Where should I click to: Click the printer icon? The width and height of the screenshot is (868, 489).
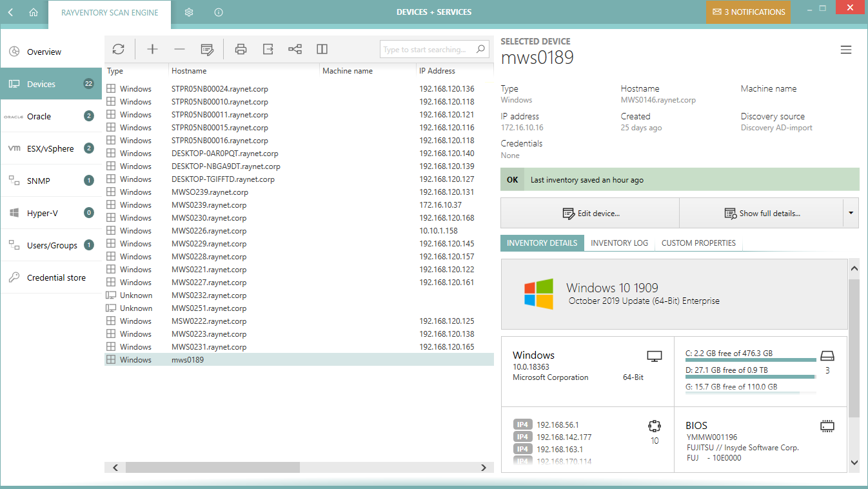coord(241,50)
